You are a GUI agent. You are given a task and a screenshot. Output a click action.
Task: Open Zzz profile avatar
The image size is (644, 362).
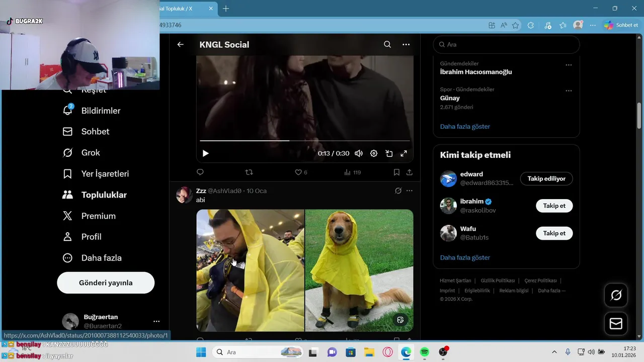184,195
